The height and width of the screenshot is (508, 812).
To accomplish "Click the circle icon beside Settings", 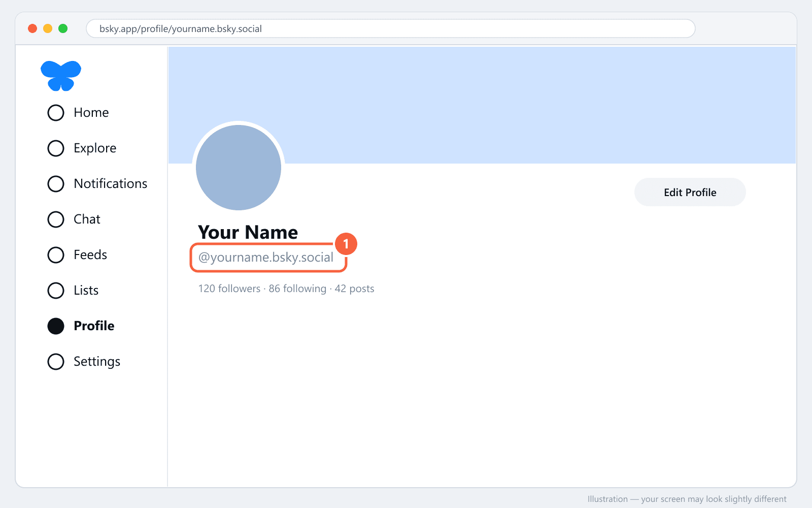I will pyautogui.click(x=56, y=362).
